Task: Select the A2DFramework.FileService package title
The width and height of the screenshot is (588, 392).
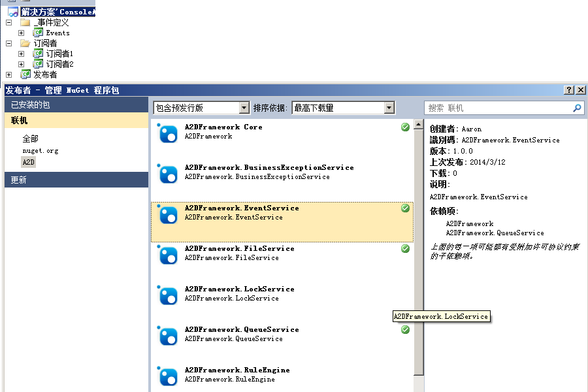Action: [x=240, y=248]
